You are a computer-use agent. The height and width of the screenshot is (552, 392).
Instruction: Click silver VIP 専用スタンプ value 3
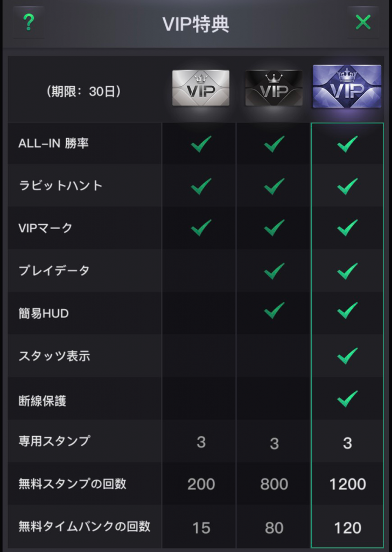point(201,442)
